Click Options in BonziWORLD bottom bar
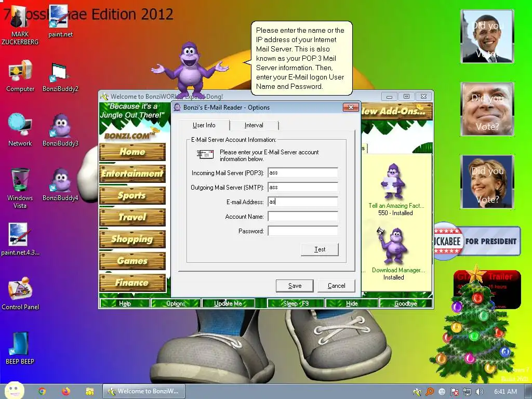Screen dimensions: 532x399 tap(176, 303)
